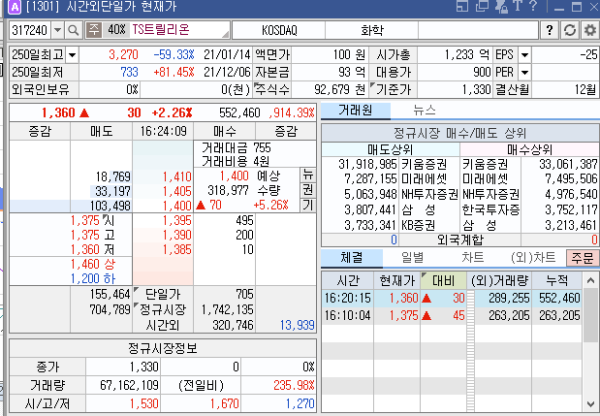Viewport: 600px width, 416px height.
Task: Click the 뉴 side button
Action: [308, 175]
